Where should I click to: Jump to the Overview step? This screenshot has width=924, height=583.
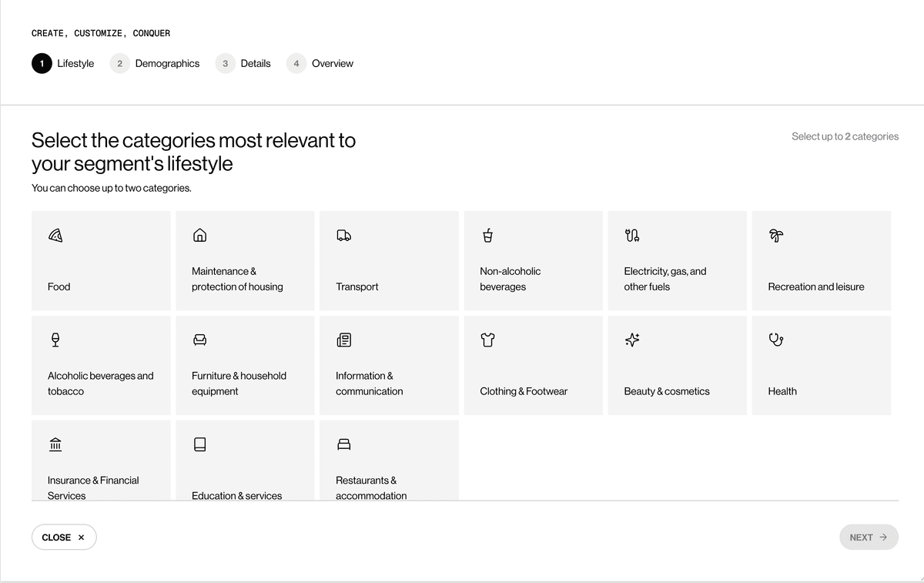click(x=320, y=64)
